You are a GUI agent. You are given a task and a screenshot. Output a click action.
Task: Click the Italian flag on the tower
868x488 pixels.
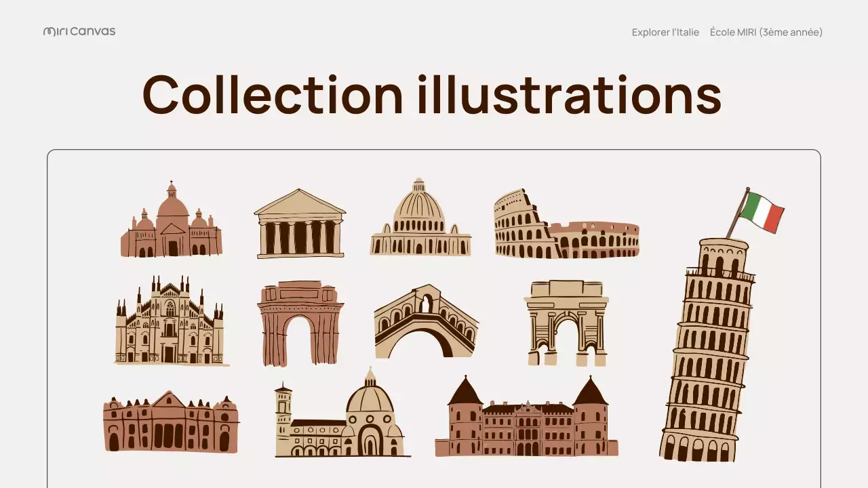tap(762, 211)
